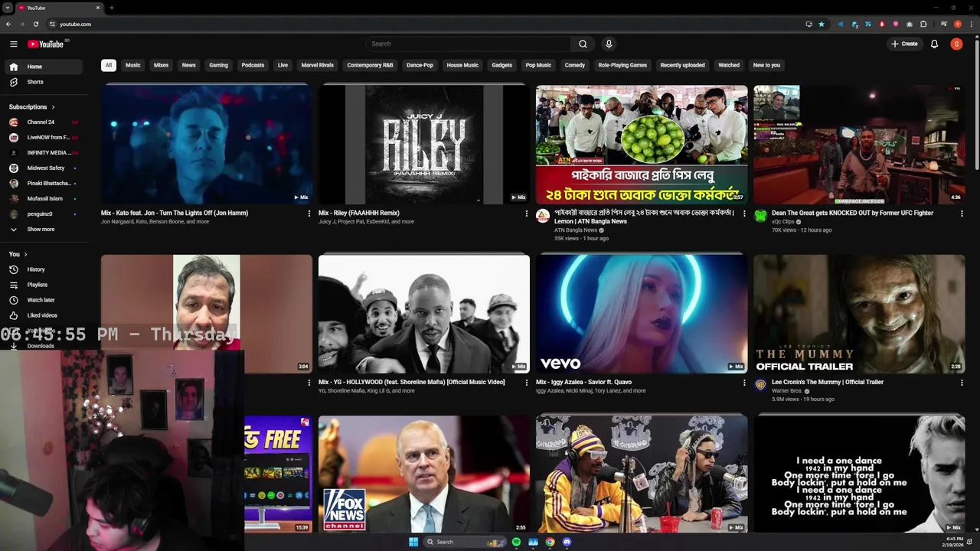
Task: Select the Music filter chip
Action: [x=133, y=65]
